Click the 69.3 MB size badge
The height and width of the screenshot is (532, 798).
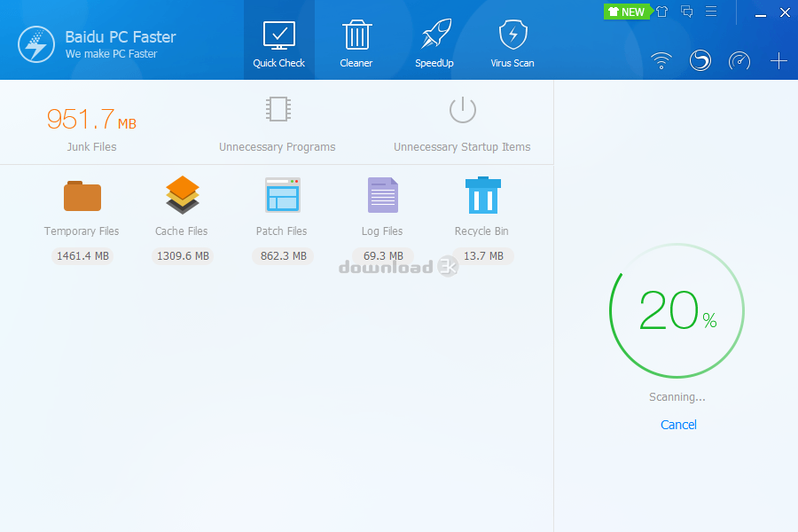click(x=383, y=256)
